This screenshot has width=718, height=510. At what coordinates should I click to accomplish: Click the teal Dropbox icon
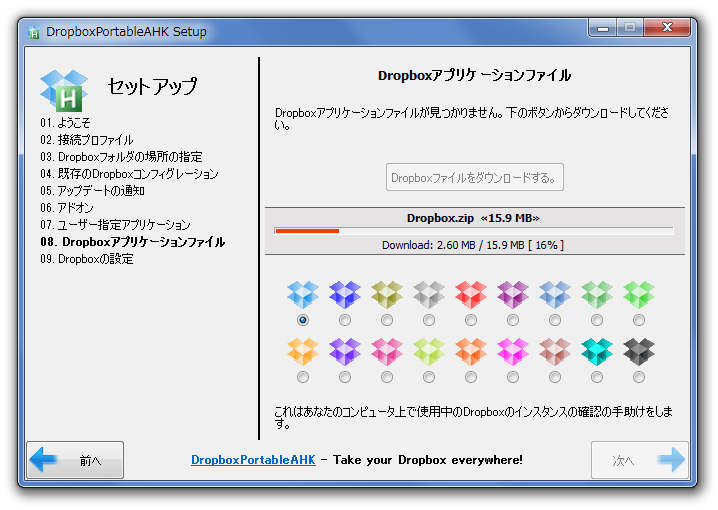pyautogui.click(x=597, y=352)
